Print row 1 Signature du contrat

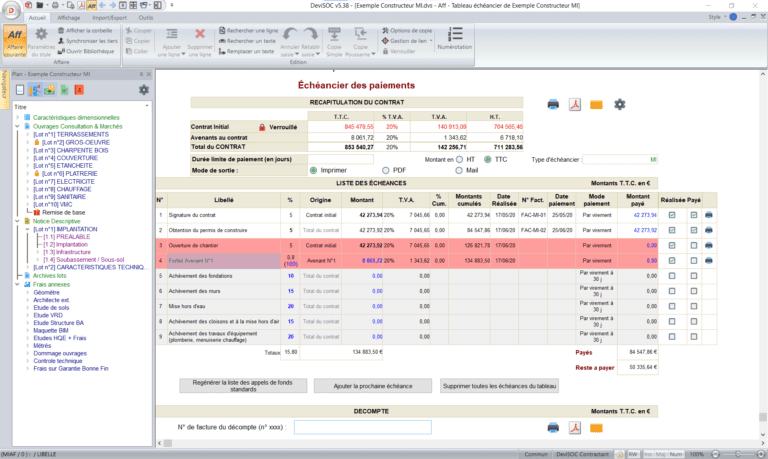click(x=708, y=215)
